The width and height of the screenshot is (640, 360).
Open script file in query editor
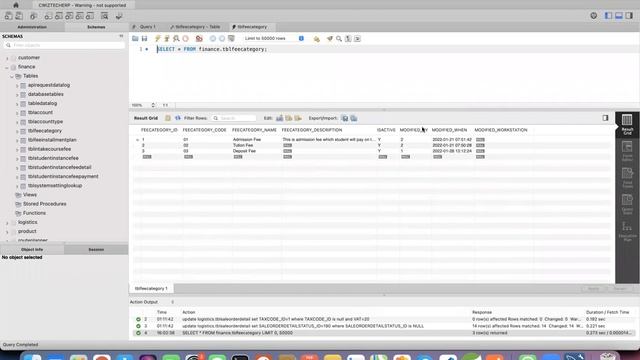point(135,38)
